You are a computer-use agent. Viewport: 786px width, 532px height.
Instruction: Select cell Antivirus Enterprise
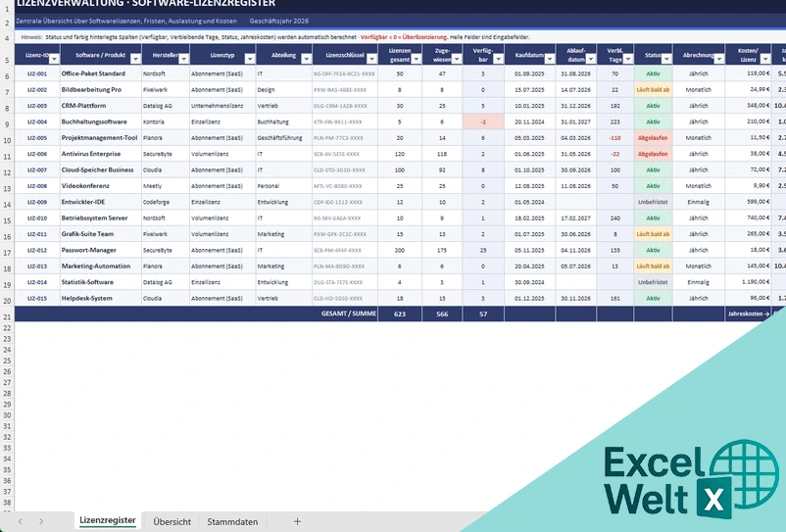point(100,154)
